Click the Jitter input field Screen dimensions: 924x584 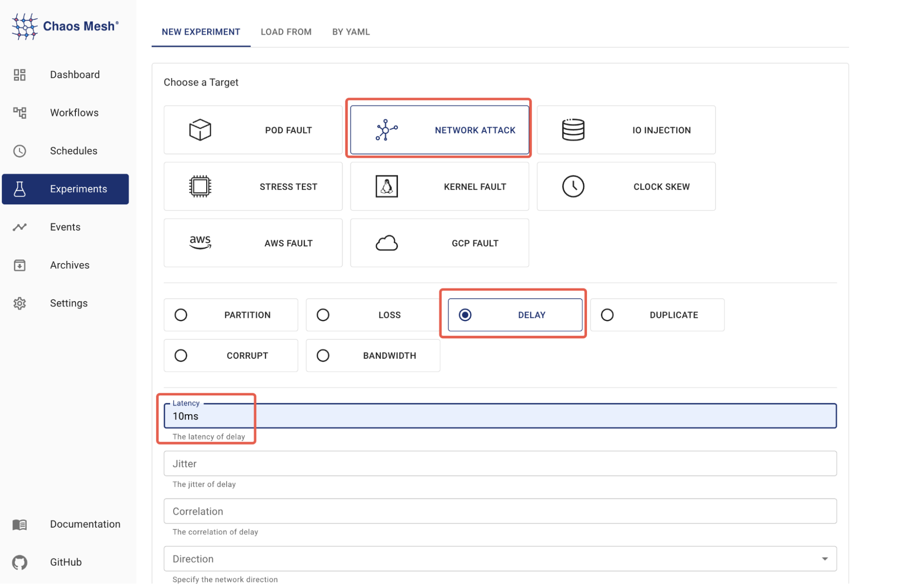(x=500, y=463)
